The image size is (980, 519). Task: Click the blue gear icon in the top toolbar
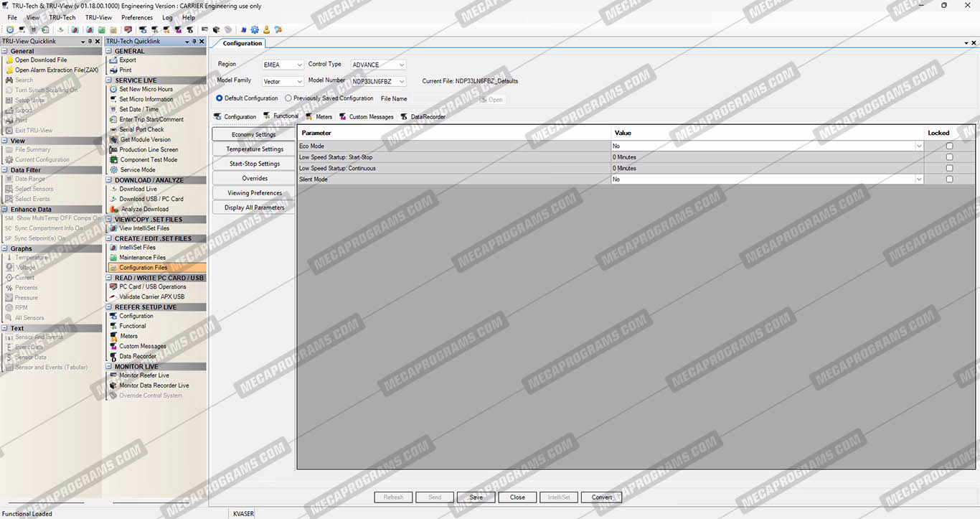point(255,30)
